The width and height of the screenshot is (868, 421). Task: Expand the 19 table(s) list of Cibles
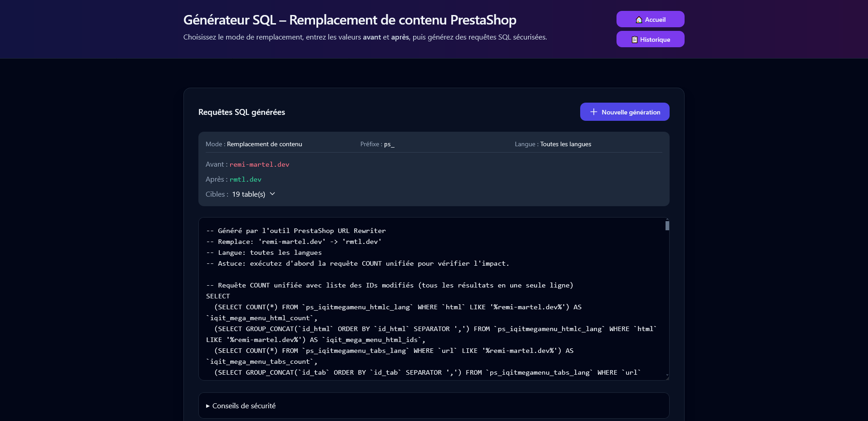pos(248,194)
